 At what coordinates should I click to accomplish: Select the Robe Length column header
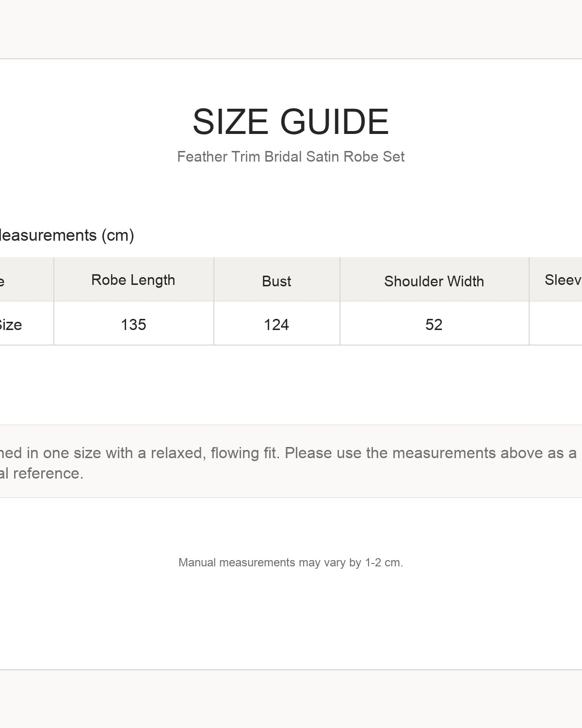point(133,280)
